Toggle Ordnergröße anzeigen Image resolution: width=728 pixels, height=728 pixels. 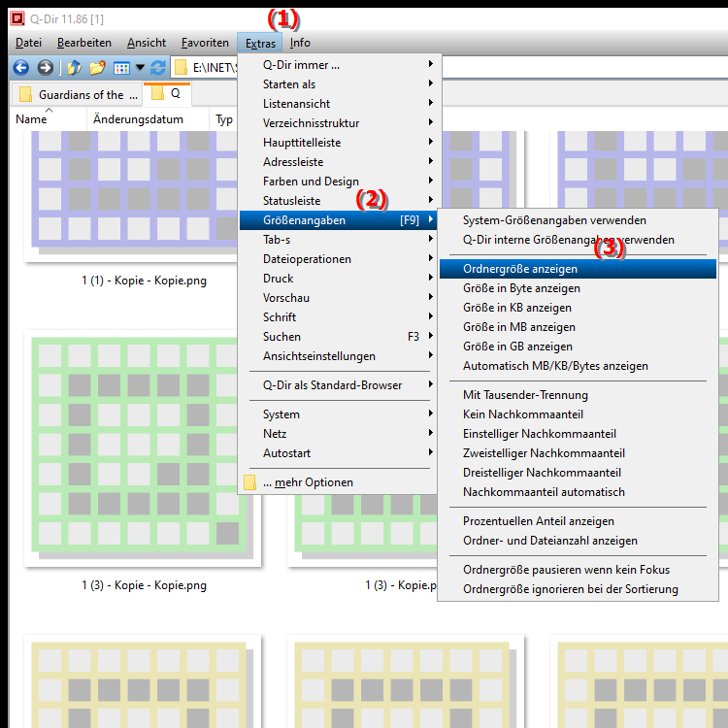tap(578, 269)
